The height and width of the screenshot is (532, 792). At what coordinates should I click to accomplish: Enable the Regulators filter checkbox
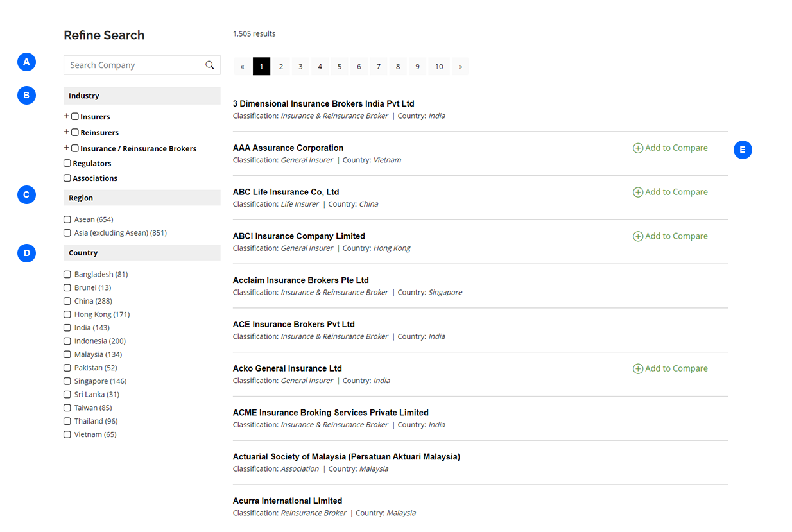[67, 164]
